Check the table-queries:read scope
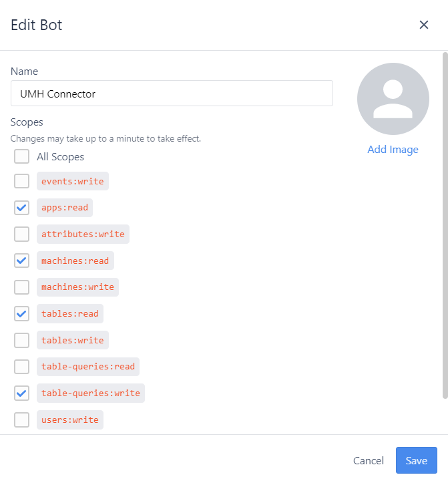 pos(21,367)
